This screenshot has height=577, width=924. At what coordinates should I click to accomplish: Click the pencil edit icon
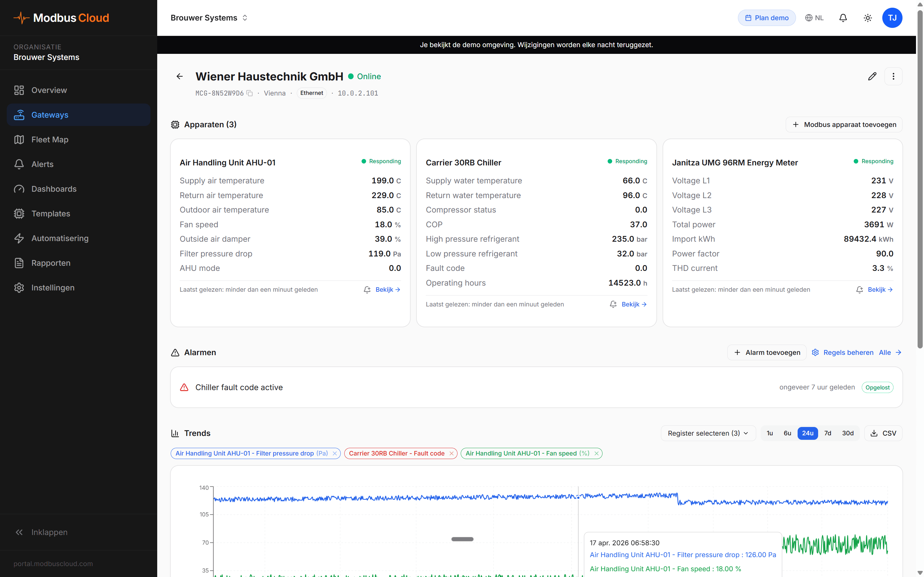[872, 76]
